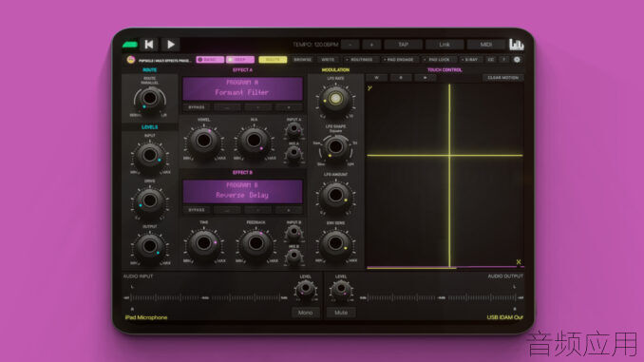Click the W button in Touch Control
The image size is (644, 362).
click(x=376, y=78)
